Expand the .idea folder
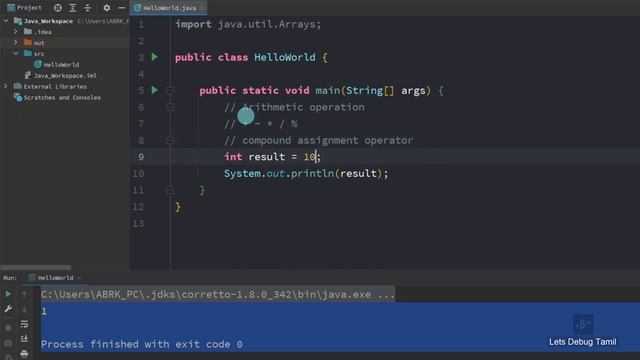 coord(16,31)
